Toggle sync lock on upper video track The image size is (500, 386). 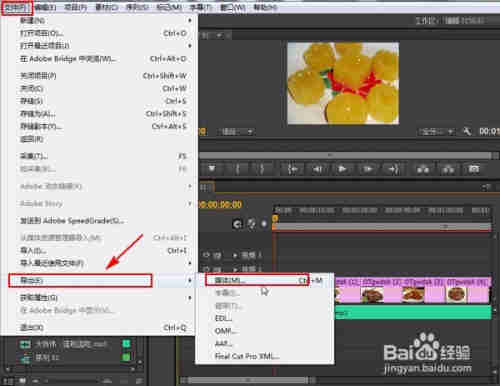[217, 255]
